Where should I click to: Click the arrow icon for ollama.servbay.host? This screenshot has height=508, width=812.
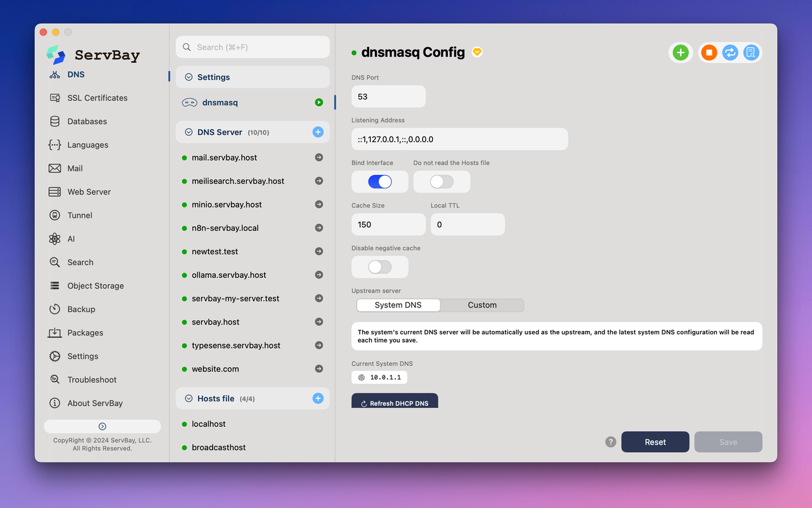click(x=319, y=275)
